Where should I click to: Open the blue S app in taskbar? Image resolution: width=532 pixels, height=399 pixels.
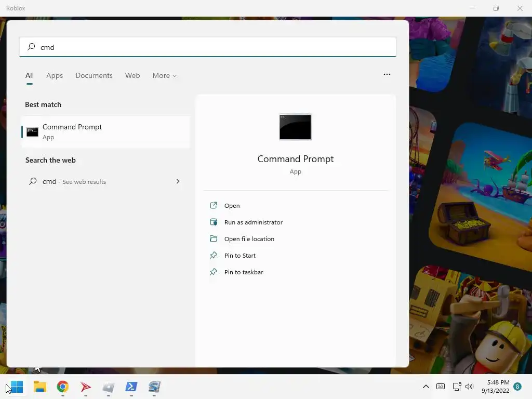[154, 387]
